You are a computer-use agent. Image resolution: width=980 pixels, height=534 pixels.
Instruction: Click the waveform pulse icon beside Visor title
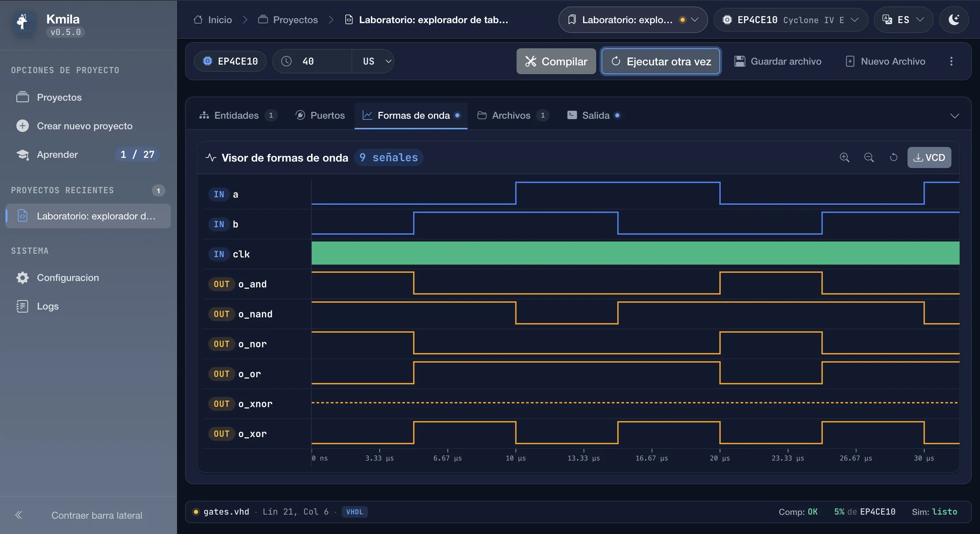pyautogui.click(x=211, y=157)
